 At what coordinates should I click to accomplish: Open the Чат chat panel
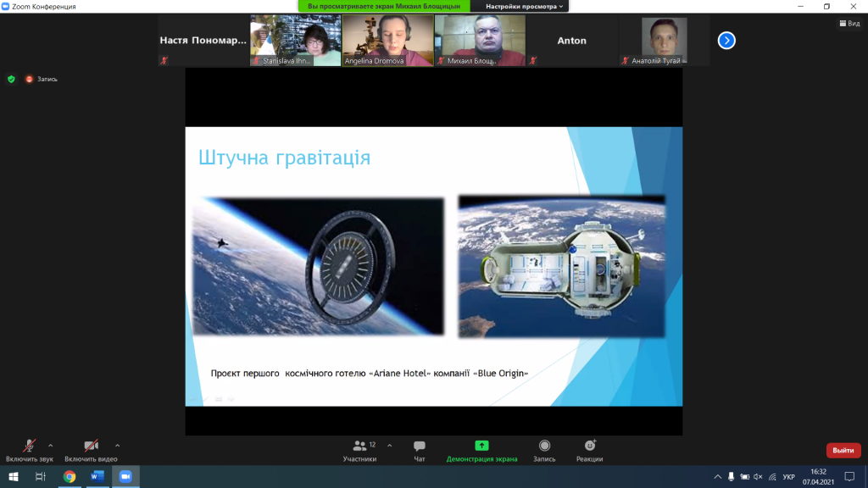point(419,451)
